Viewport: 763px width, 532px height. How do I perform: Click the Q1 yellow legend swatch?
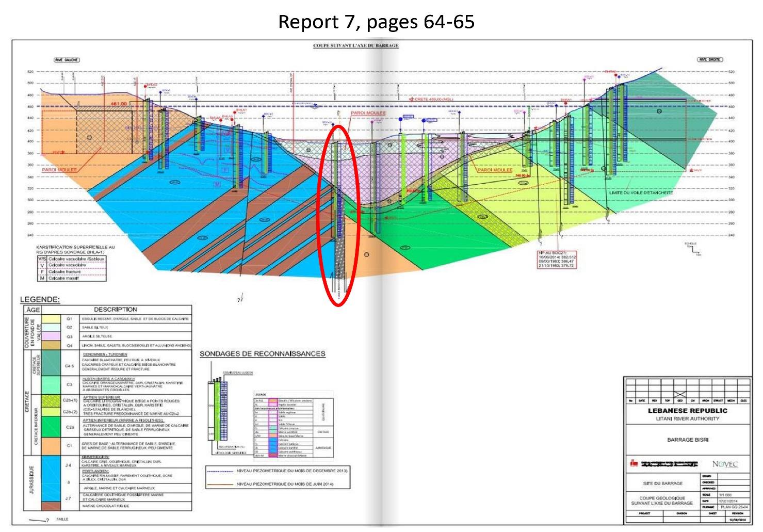point(51,319)
